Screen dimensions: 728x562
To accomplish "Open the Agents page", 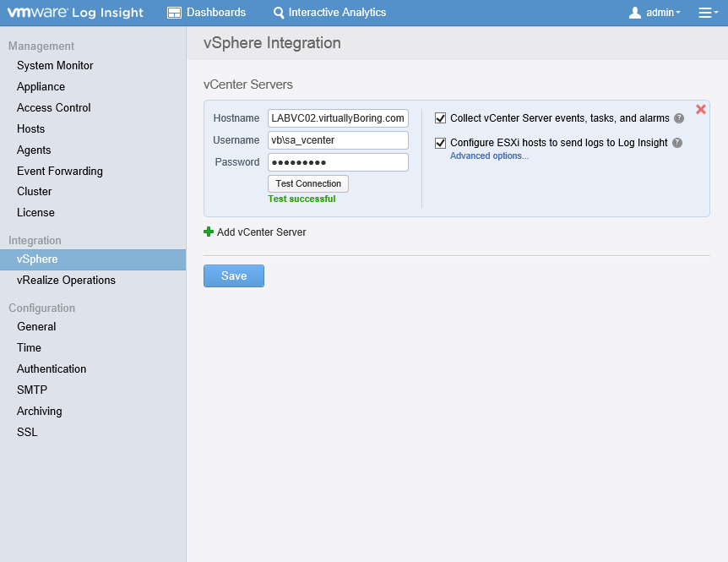I will tap(34, 150).
